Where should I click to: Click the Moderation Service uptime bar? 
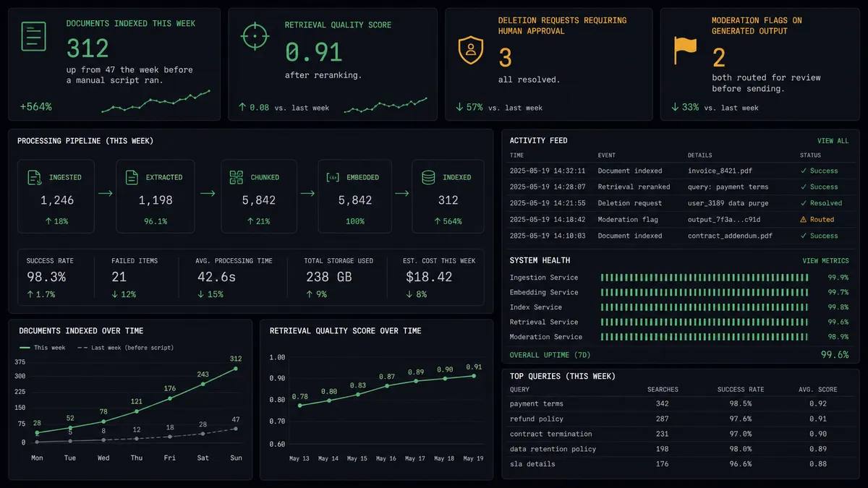tap(705, 337)
